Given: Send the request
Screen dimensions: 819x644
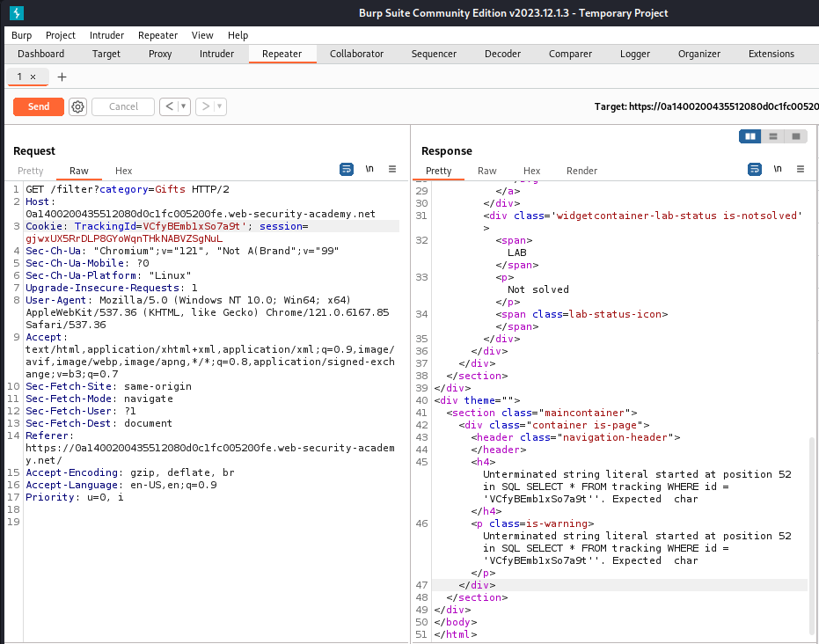Looking at the screenshot, I should [x=39, y=106].
